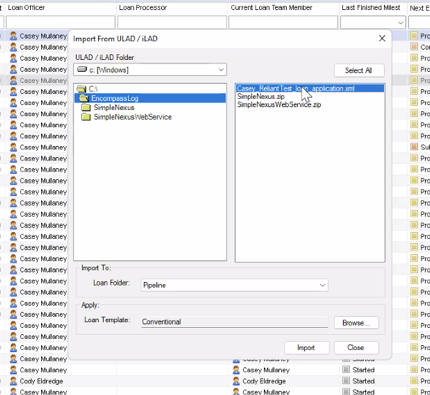The width and height of the screenshot is (430, 395).
Task: Click the SimpleNexusWebService folder icon
Action: [86, 117]
